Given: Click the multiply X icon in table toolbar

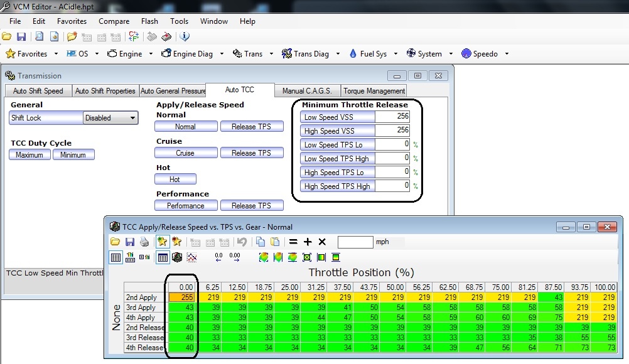Looking at the screenshot, I should click(322, 242).
